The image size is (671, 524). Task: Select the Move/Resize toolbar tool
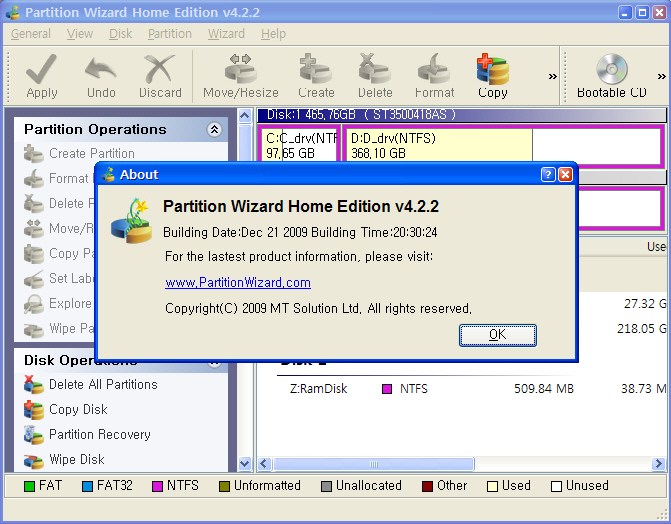pyautogui.click(x=241, y=75)
